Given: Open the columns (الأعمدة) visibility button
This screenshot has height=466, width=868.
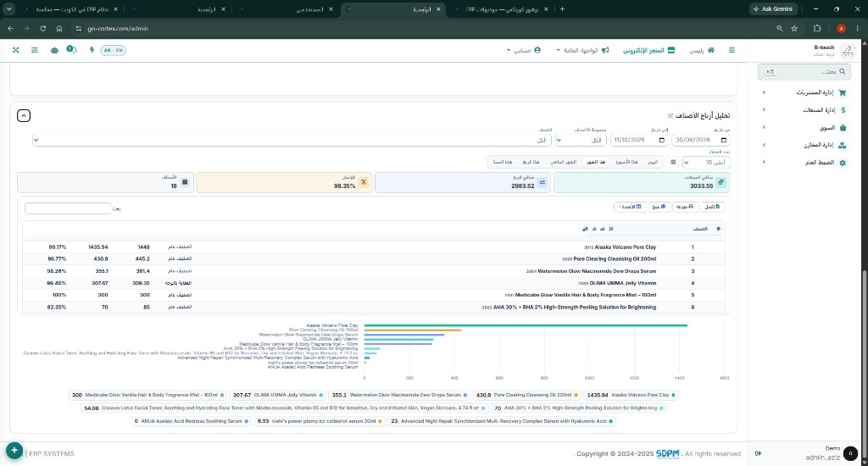Looking at the screenshot, I should [x=630, y=207].
